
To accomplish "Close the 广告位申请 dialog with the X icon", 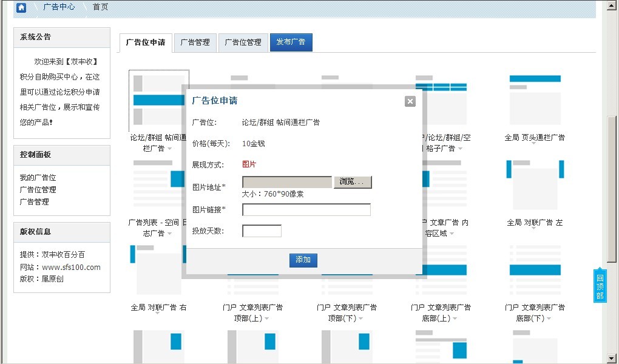I will pos(410,101).
